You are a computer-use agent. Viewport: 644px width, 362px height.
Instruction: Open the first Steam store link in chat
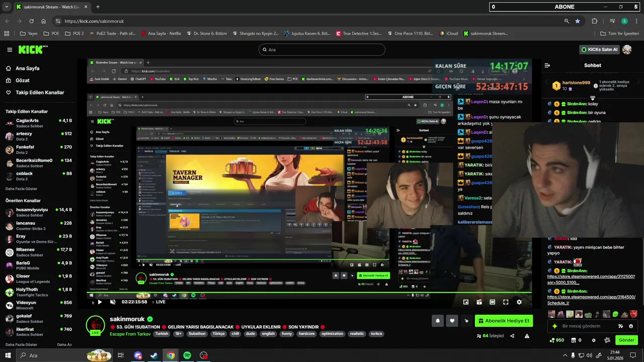click(591, 280)
